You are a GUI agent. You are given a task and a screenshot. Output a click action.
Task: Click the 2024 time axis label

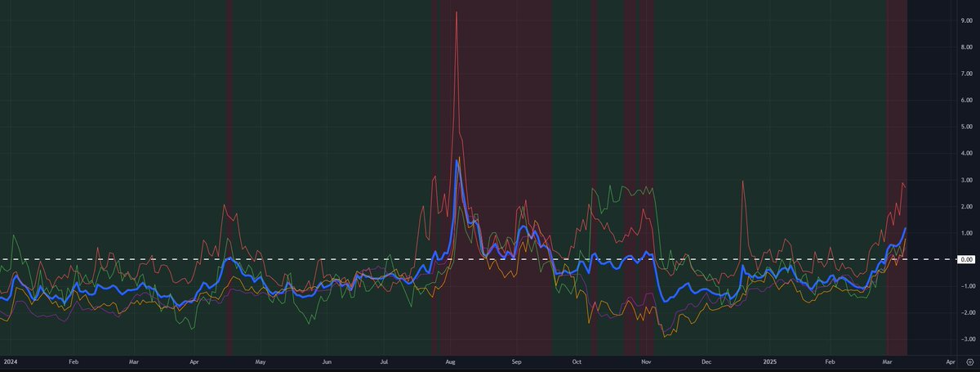pyautogui.click(x=11, y=361)
